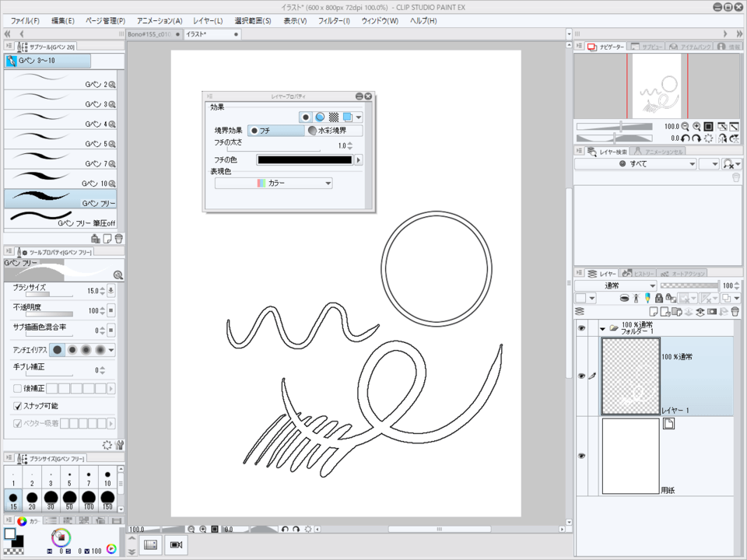
Task: Click the black フチの色 color bar
Action: 304,159
